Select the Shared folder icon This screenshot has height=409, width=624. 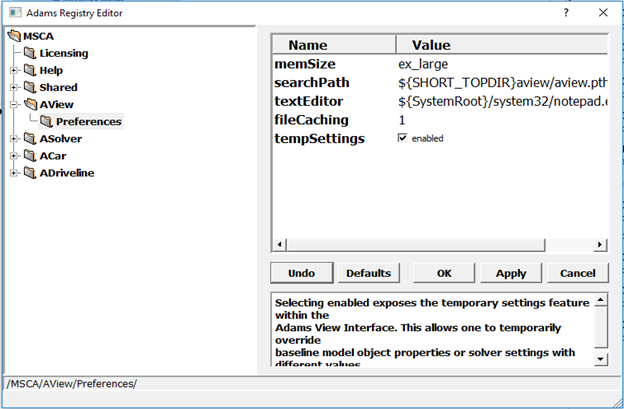coord(30,87)
